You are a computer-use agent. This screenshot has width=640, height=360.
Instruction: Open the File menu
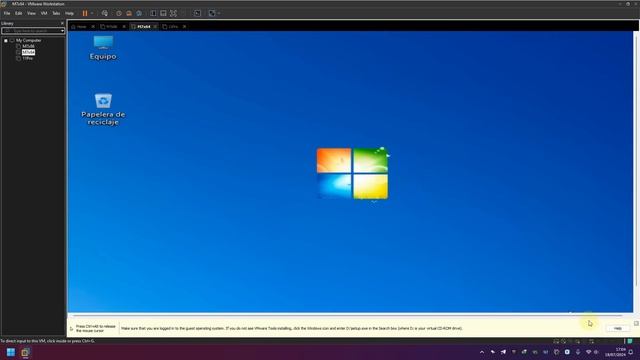pos(7,13)
